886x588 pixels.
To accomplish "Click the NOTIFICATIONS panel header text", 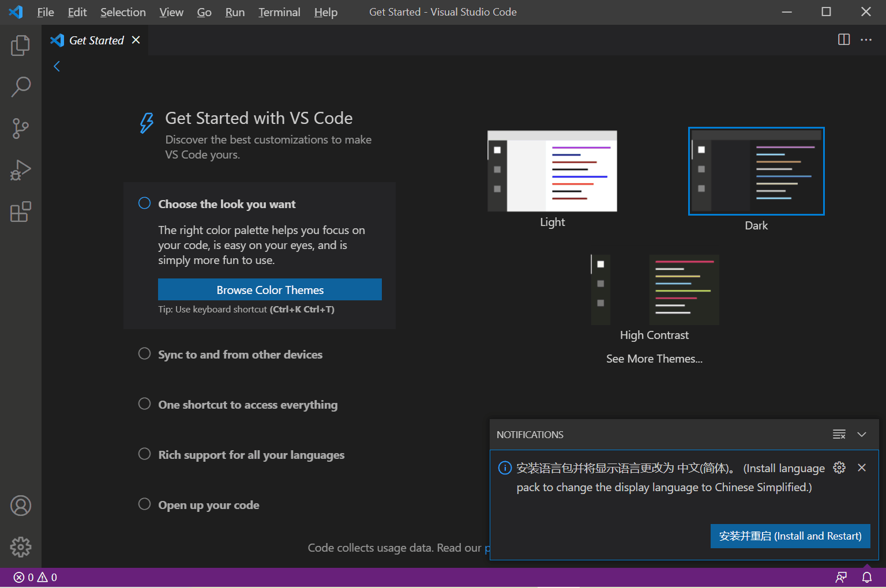I will [530, 435].
